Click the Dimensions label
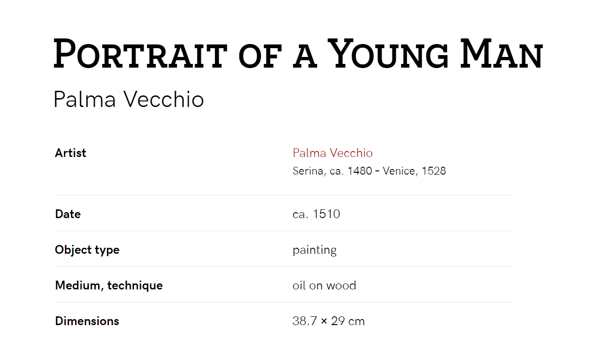This screenshot has width=595, height=364. click(87, 321)
